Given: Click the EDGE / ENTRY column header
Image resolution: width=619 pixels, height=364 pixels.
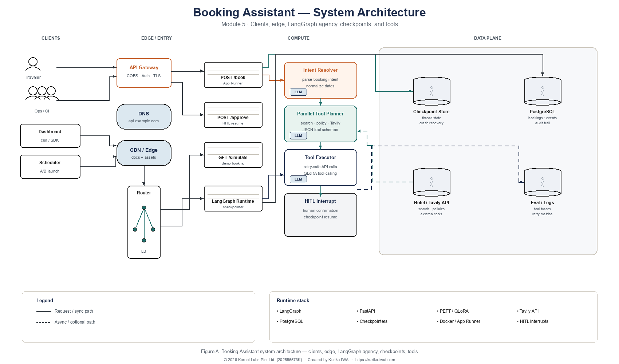Looking at the screenshot, I should 157,38.
